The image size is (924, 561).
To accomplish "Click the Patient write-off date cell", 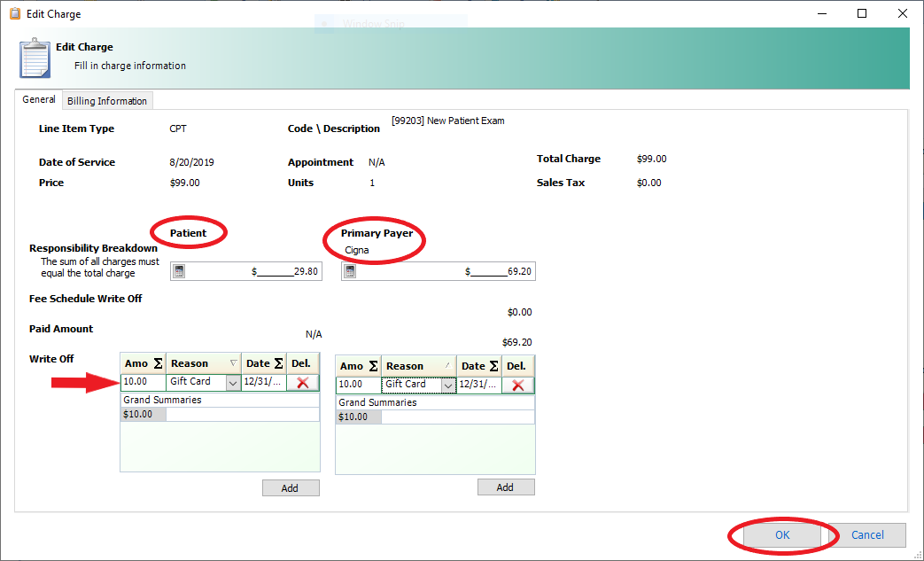I will coord(264,382).
